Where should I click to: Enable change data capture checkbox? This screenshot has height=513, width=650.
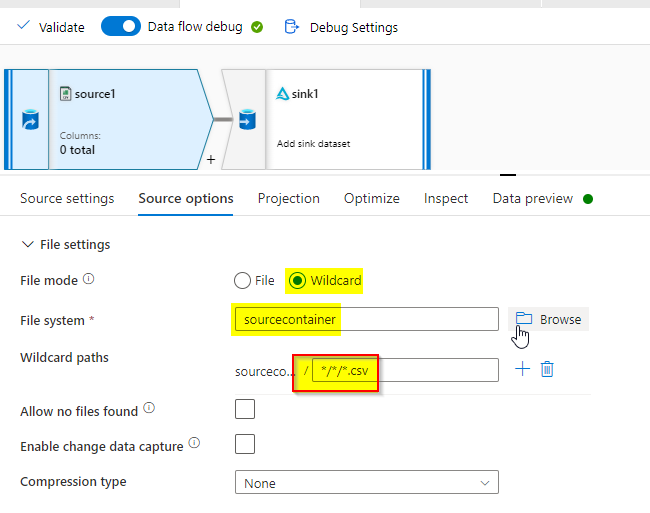click(x=244, y=444)
